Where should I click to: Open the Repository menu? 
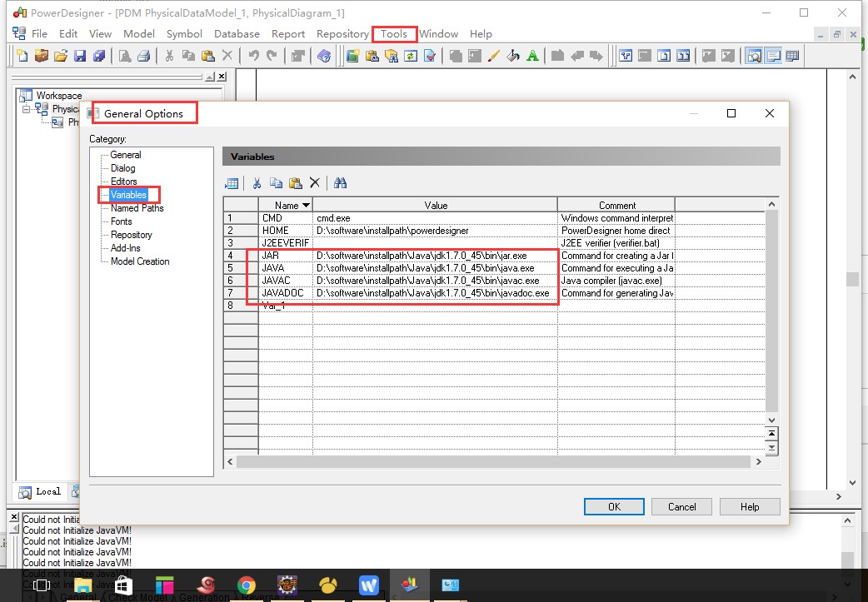click(342, 34)
